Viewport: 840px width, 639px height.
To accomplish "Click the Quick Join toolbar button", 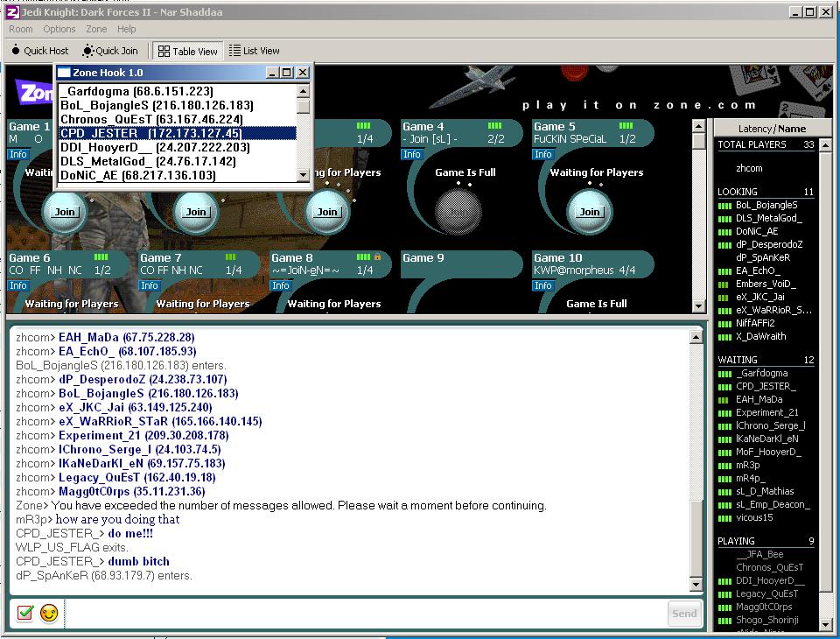I will 110,51.
